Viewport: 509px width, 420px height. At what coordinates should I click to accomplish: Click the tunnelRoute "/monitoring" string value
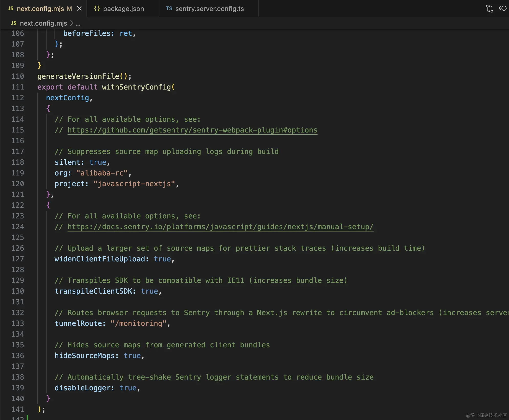138,324
